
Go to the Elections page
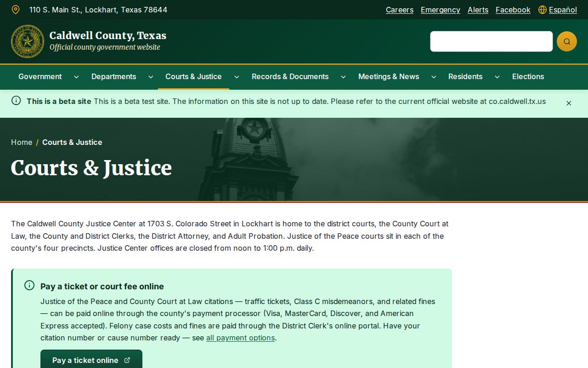(x=528, y=77)
